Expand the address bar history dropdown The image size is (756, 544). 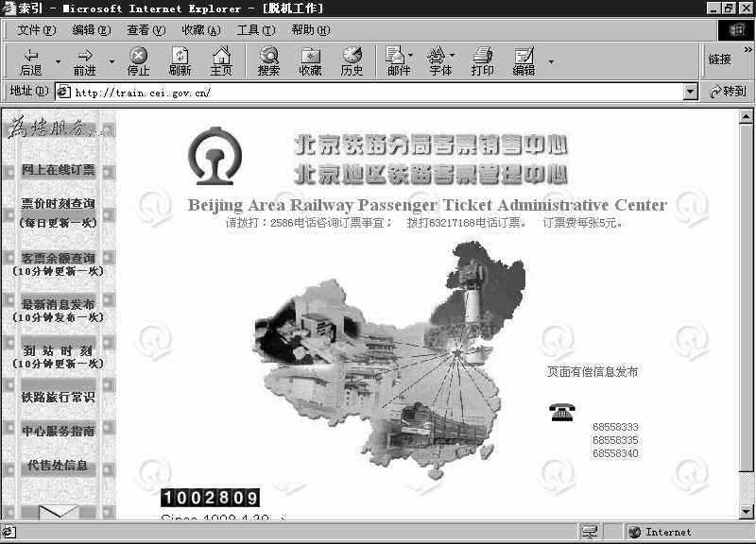click(x=691, y=91)
